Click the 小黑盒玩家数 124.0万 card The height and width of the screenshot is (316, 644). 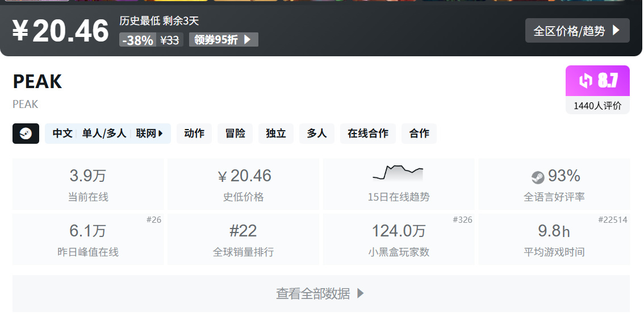(x=399, y=239)
